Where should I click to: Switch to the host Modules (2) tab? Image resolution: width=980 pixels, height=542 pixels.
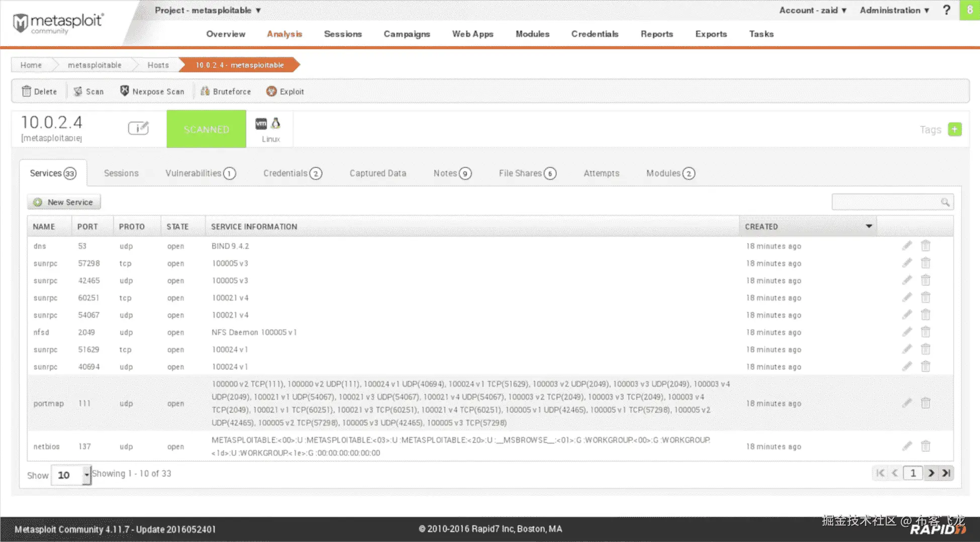670,173
